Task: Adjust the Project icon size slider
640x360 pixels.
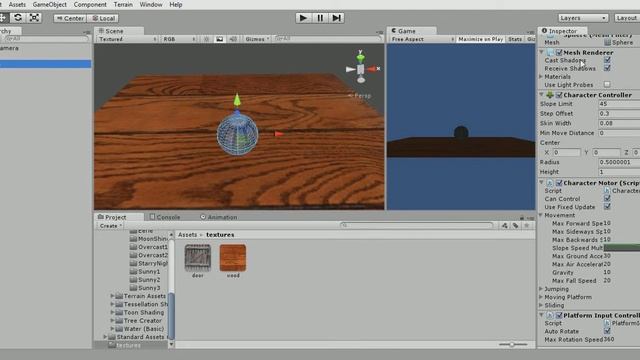Action: pyautogui.click(x=512, y=344)
